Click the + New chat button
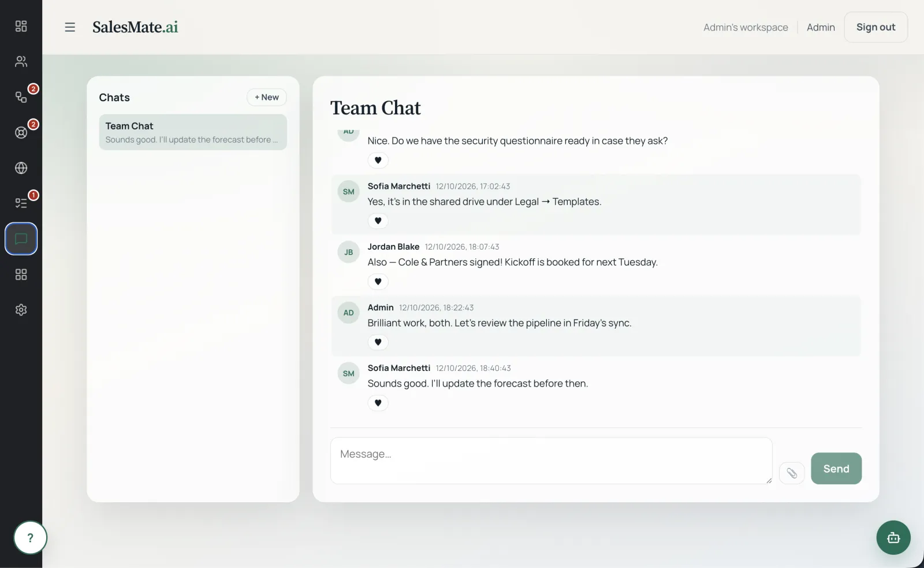The width and height of the screenshot is (924, 568). [267, 97]
